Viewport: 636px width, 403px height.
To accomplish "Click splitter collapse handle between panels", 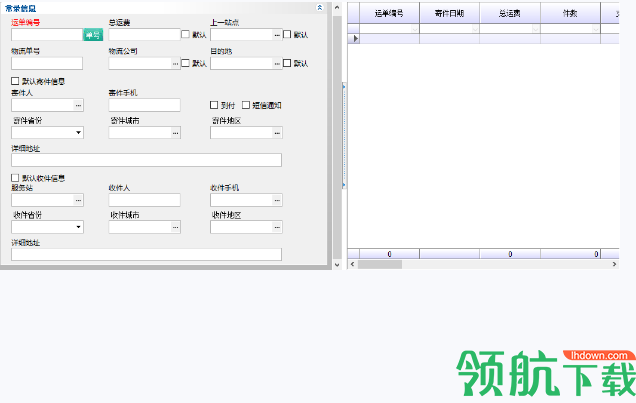I will coord(344,136).
